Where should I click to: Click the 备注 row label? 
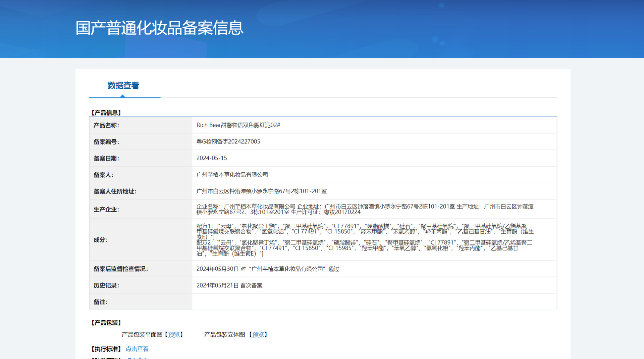[100, 302]
